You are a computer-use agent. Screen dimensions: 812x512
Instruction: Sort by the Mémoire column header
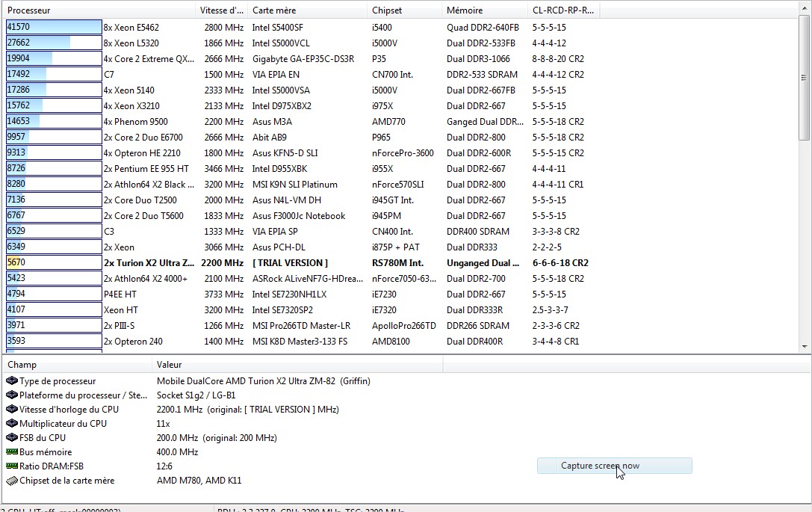click(x=486, y=10)
